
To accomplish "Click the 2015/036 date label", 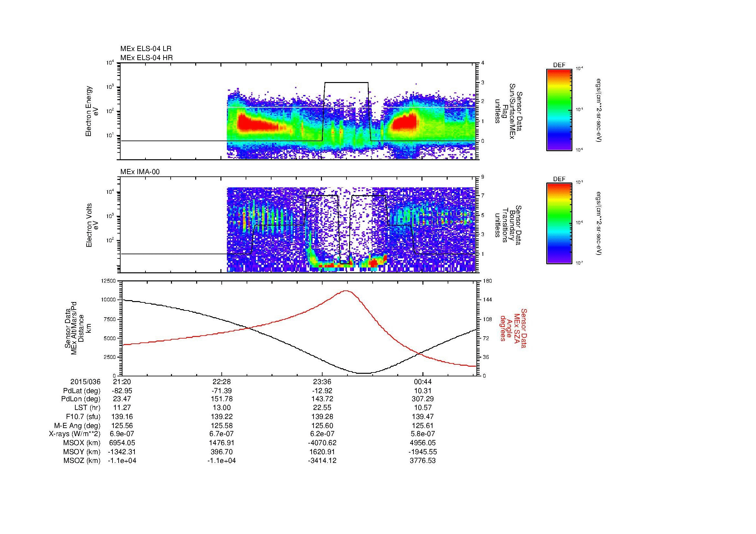I will pyautogui.click(x=85, y=382).
